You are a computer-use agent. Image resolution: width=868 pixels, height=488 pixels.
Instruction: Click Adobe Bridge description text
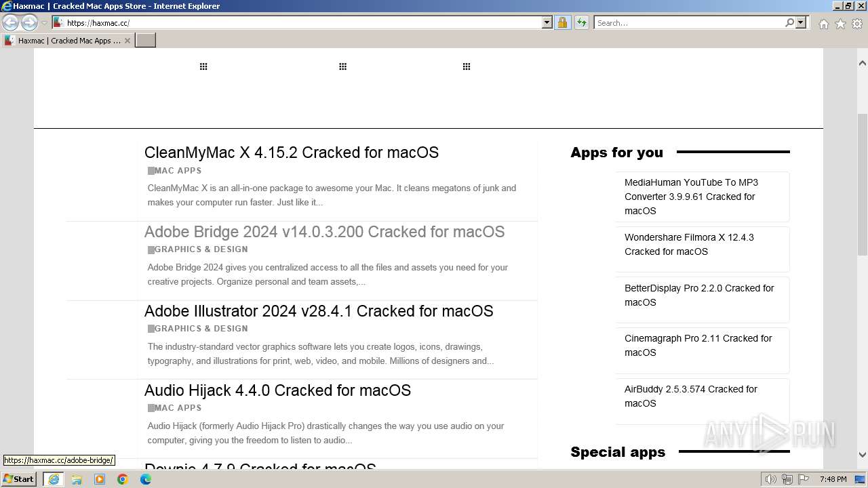pos(328,274)
